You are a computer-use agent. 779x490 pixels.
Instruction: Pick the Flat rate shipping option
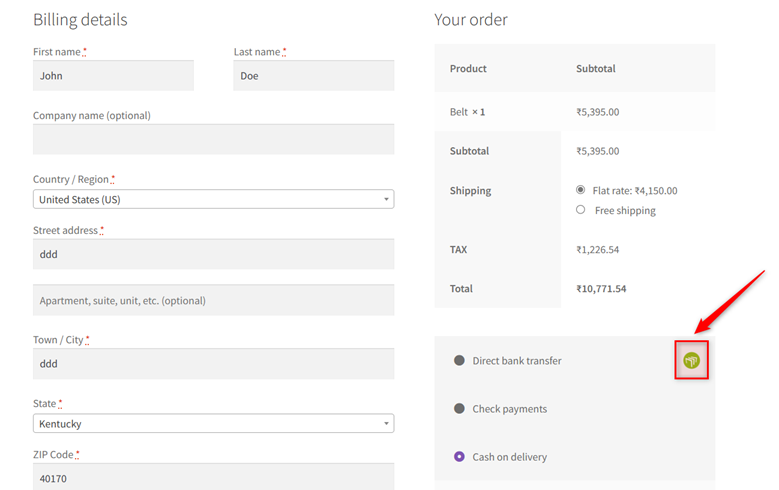(580, 189)
